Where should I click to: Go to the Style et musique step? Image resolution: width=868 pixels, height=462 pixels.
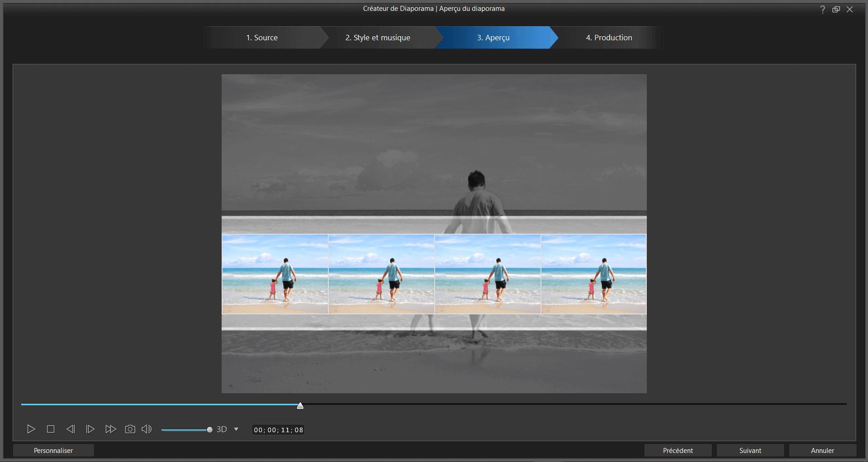[x=377, y=38]
